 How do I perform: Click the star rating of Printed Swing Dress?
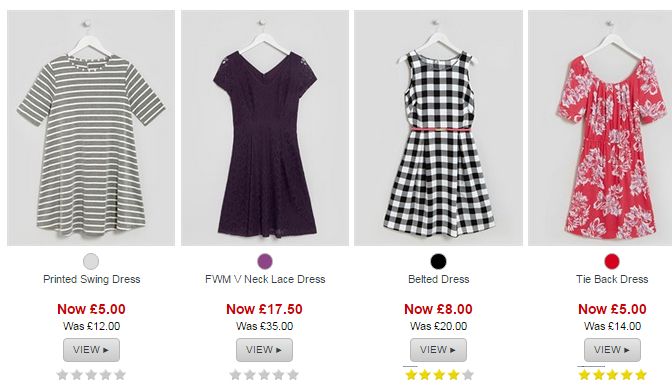tap(91, 375)
